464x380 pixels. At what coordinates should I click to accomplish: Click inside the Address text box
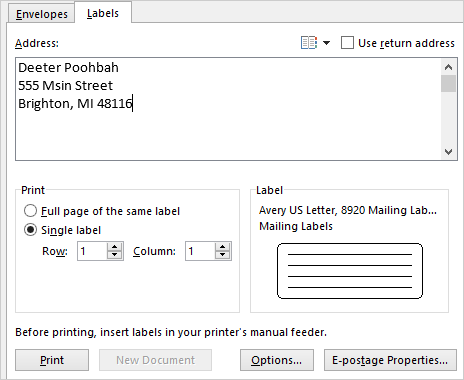(x=229, y=109)
